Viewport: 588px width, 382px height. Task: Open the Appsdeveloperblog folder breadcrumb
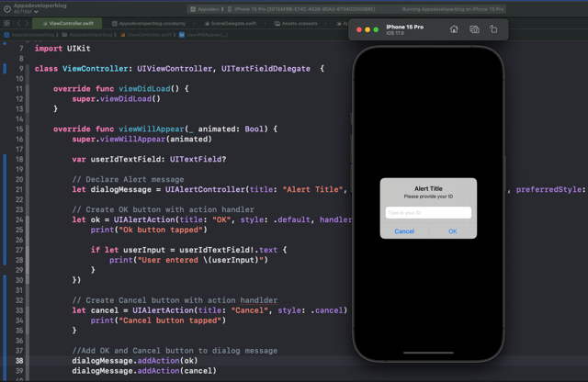(x=87, y=35)
